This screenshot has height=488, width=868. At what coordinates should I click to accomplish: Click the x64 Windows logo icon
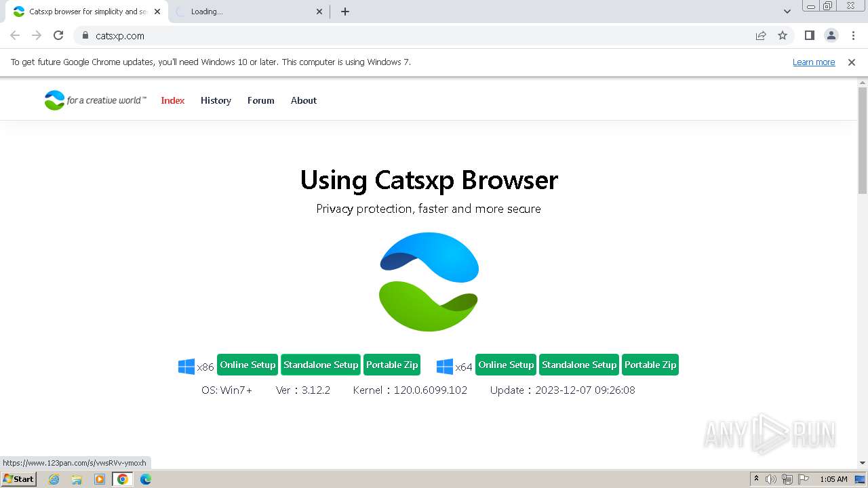(445, 367)
